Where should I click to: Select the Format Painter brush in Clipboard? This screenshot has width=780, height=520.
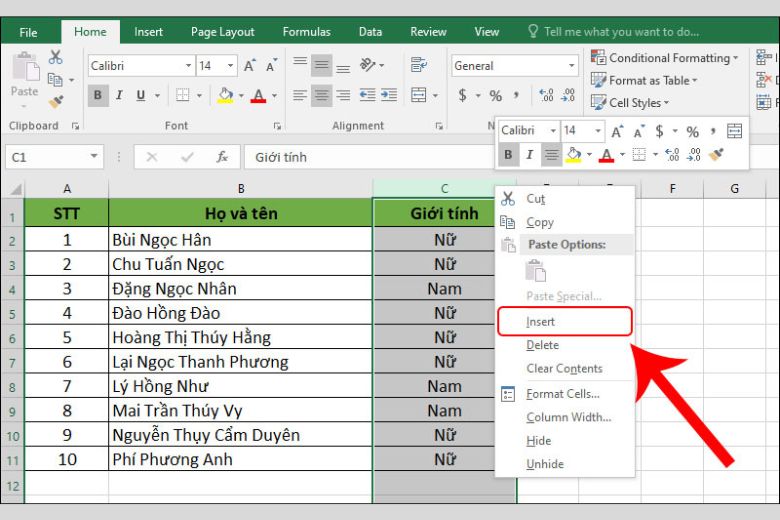click(56, 102)
